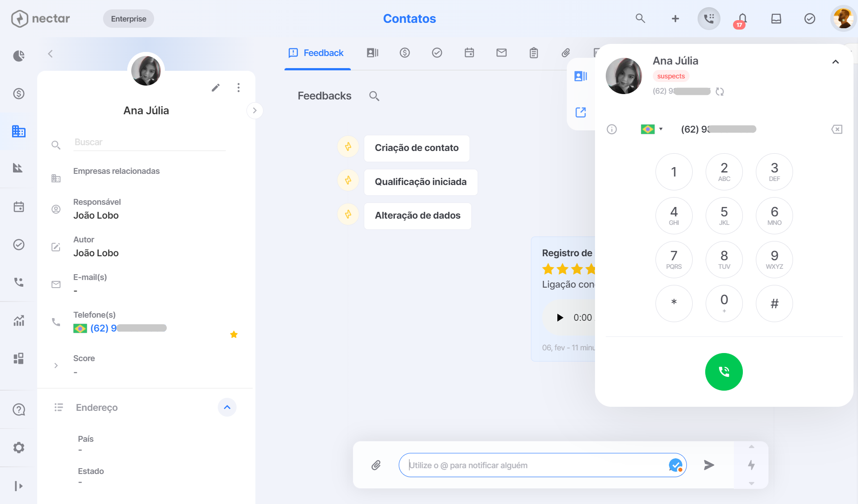This screenshot has width=858, height=504.
Task: Toggle favorite star next to phone number
Action: click(x=233, y=334)
